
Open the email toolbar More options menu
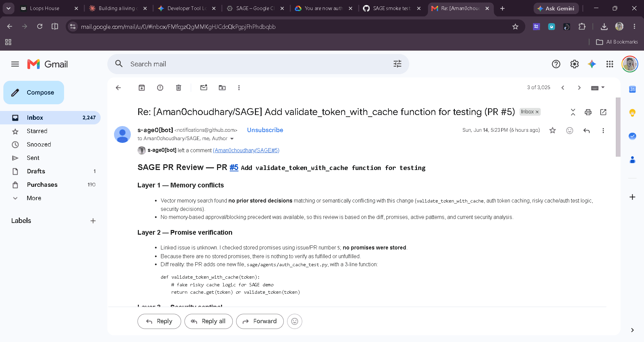click(x=239, y=88)
